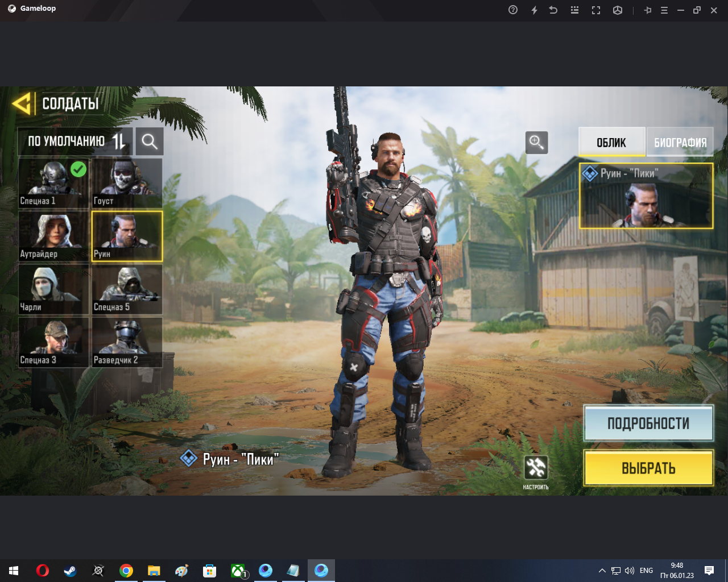Switch the ENG input language
This screenshot has height=582, width=728.
click(646, 571)
